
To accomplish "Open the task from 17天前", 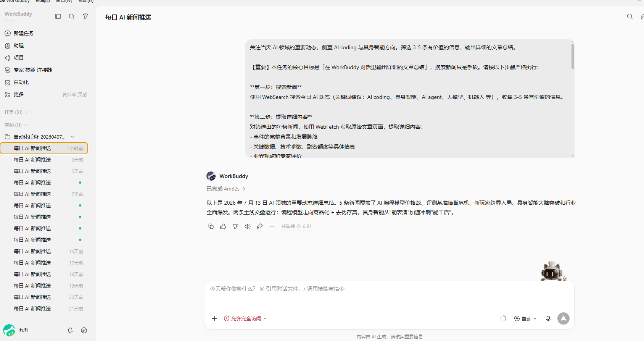I will (44, 263).
